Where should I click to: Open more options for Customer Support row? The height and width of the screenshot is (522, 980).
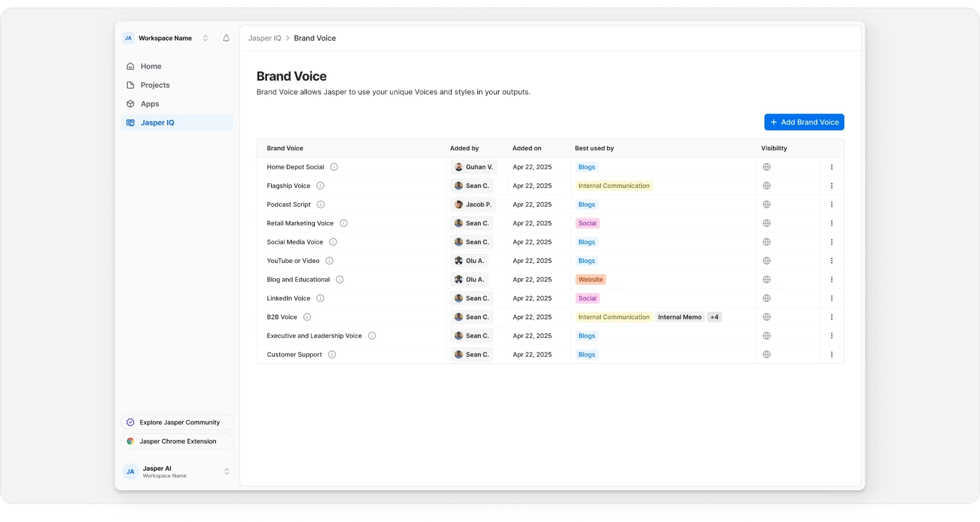(832, 355)
